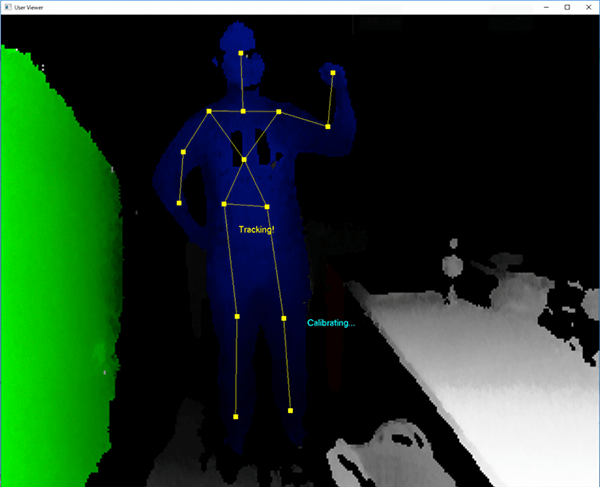This screenshot has width=600, height=487.
Task: Click the foot joint below the "Calibrating..." side knee
Action: pos(290,410)
